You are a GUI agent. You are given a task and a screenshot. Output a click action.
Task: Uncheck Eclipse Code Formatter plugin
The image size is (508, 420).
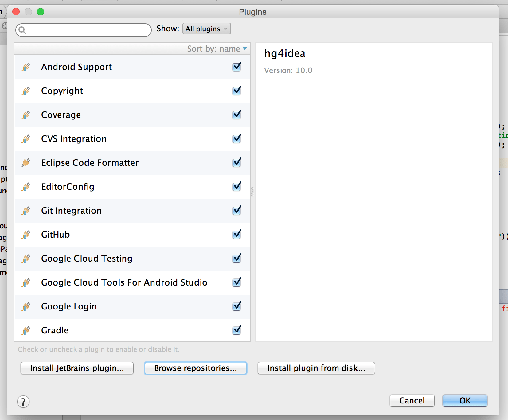coord(237,162)
